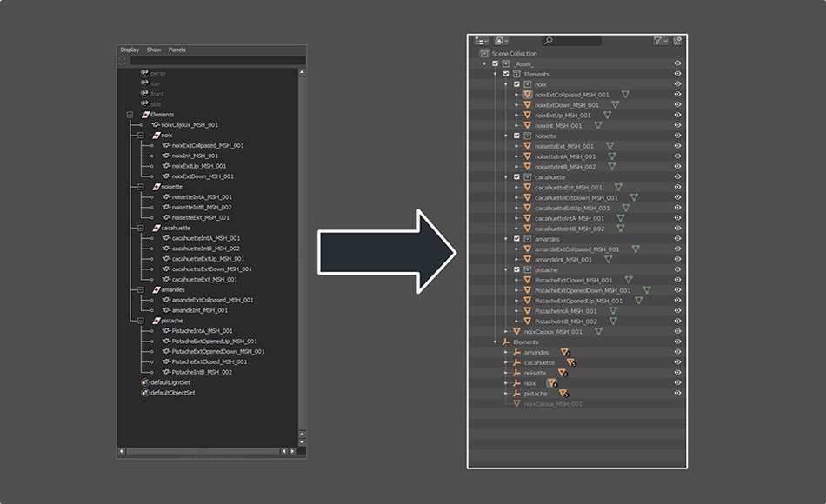Toggle visibility of noisetteExt_MSH_001
The image size is (826, 504).
point(676,147)
